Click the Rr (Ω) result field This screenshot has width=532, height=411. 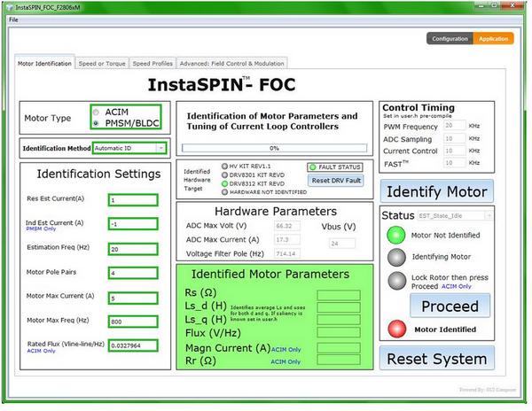click(339, 360)
